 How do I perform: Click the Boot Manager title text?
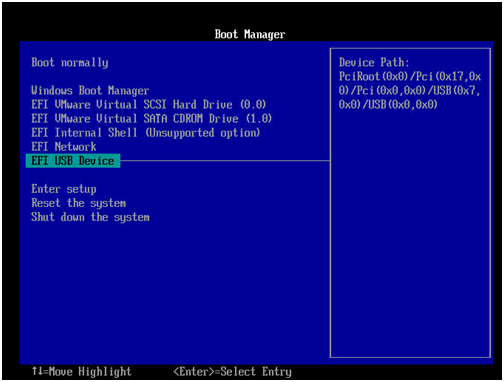pyautogui.click(x=250, y=34)
